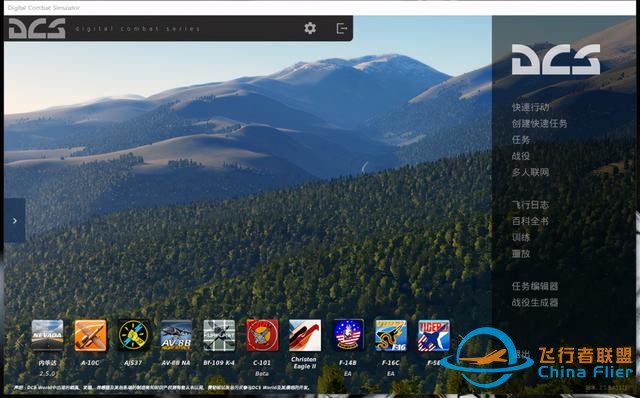Select the A-10C module icon
640x398 pixels.
coord(90,335)
